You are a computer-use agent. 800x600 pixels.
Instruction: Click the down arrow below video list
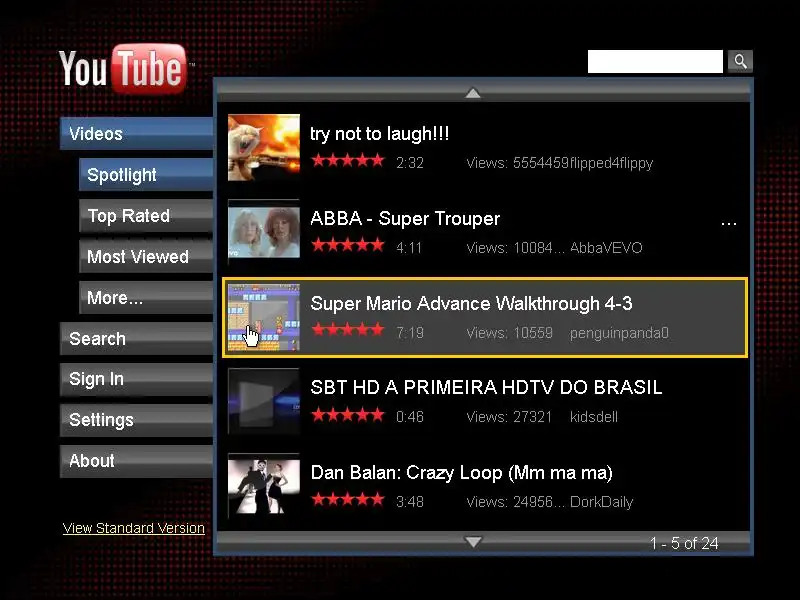[473, 541]
